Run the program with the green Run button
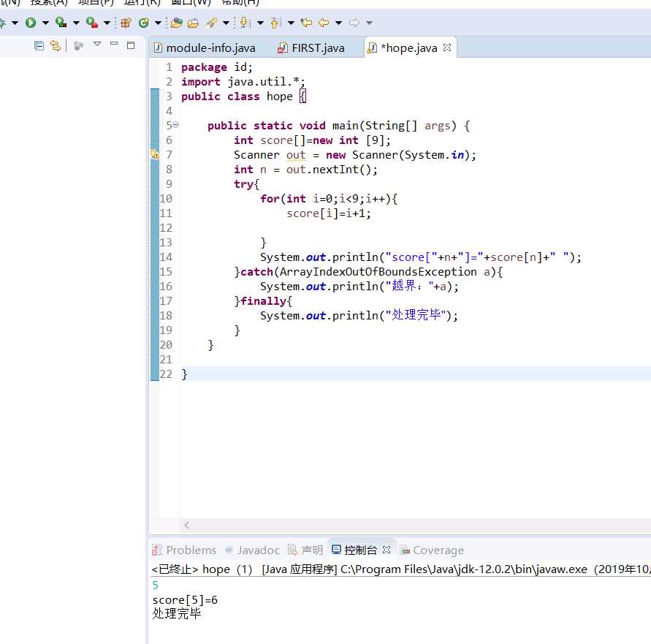Image resolution: width=651 pixels, height=644 pixels. [x=31, y=23]
